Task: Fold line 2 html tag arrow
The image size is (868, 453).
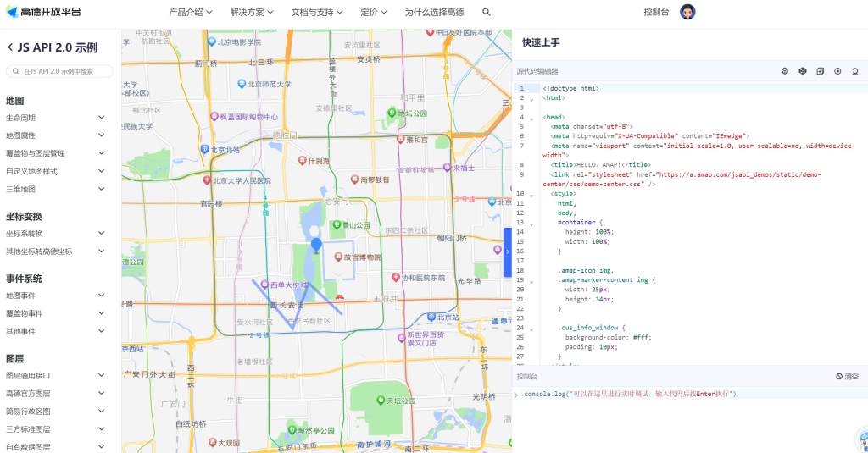Action: coord(531,100)
